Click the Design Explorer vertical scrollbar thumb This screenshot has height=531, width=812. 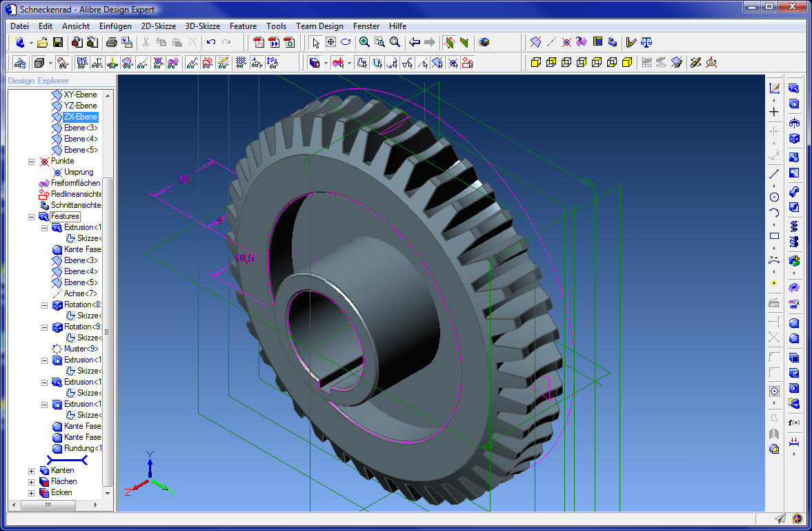pyautogui.click(x=107, y=332)
